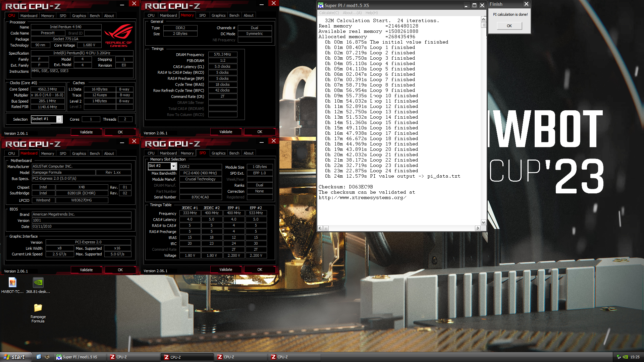
Task: Click the Checksum: D063EC9B line in Super PI
Action: coord(346,187)
